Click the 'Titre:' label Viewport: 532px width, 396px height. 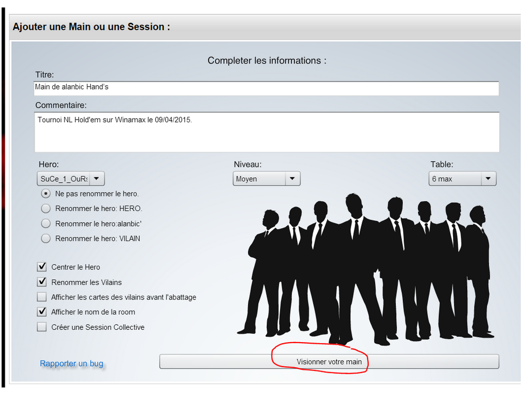tap(44, 75)
